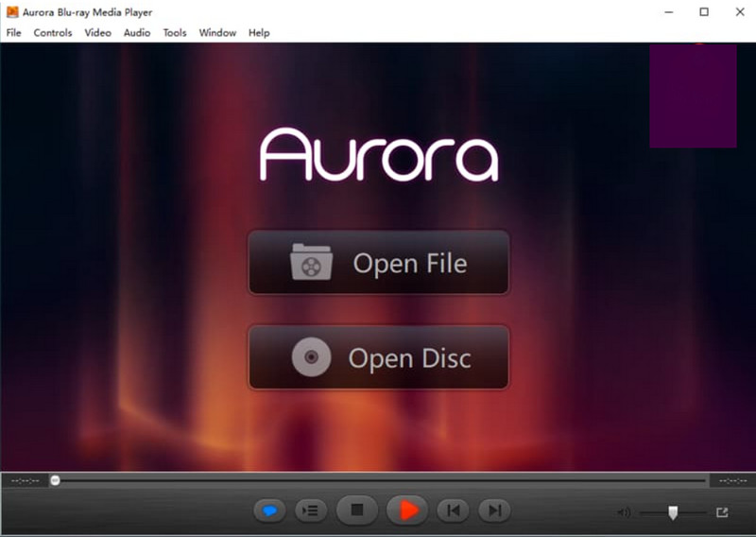Click the Aurora app icon in title bar
The height and width of the screenshot is (537, 756).
click(12, 12)
